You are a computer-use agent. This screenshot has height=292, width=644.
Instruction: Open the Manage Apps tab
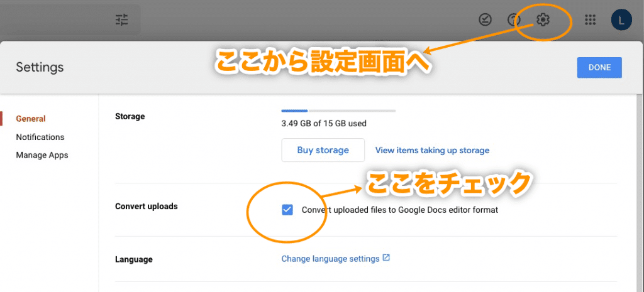pyautogui.click(x=42, y=155)
